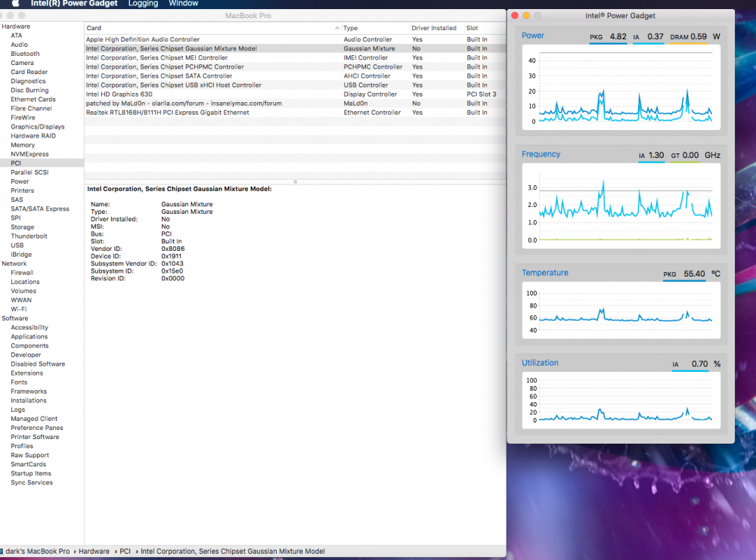Select Power in the sidebar
This screenshot has height=560, width=756.
click(x=20, y=181)
